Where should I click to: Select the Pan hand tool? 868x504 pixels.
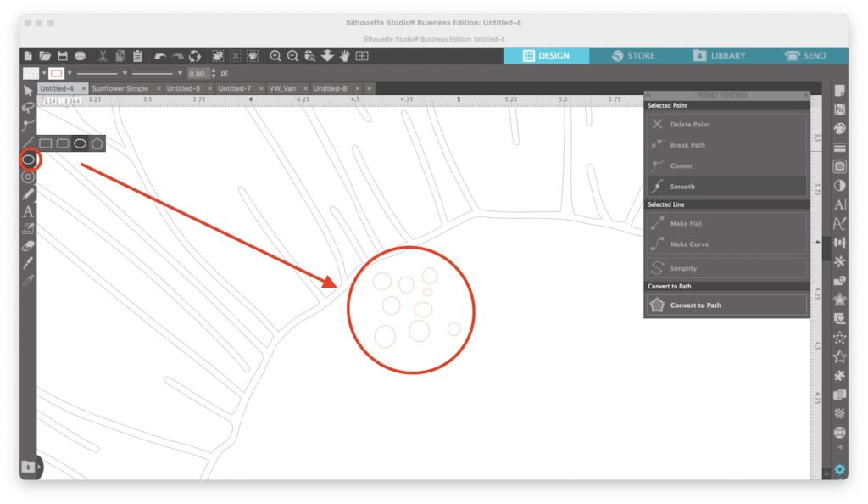344,56
